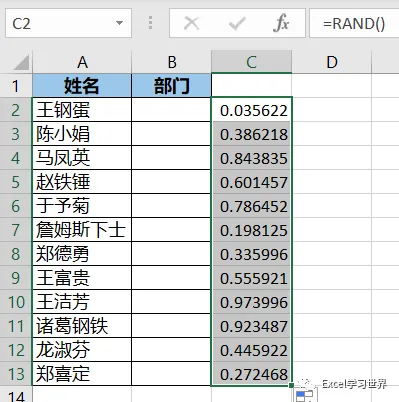Click the cell showing 0.973996

coord(252,302)
